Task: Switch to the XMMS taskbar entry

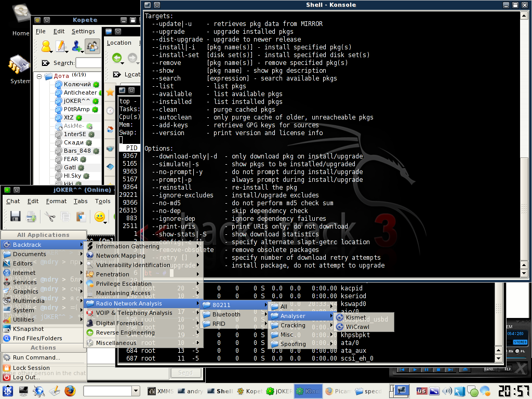Action: pyautogui.click(x=161, y=391)
